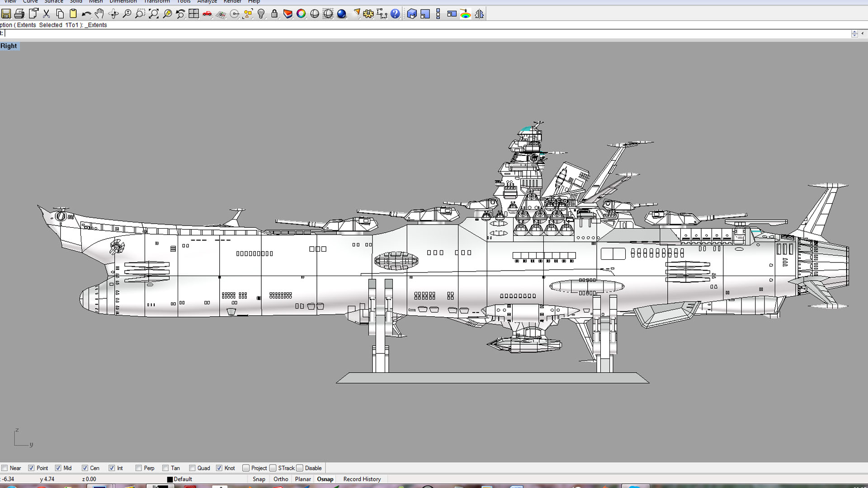
Task: Toggle Planar mode in the status bar
Action: coord(303,479)
